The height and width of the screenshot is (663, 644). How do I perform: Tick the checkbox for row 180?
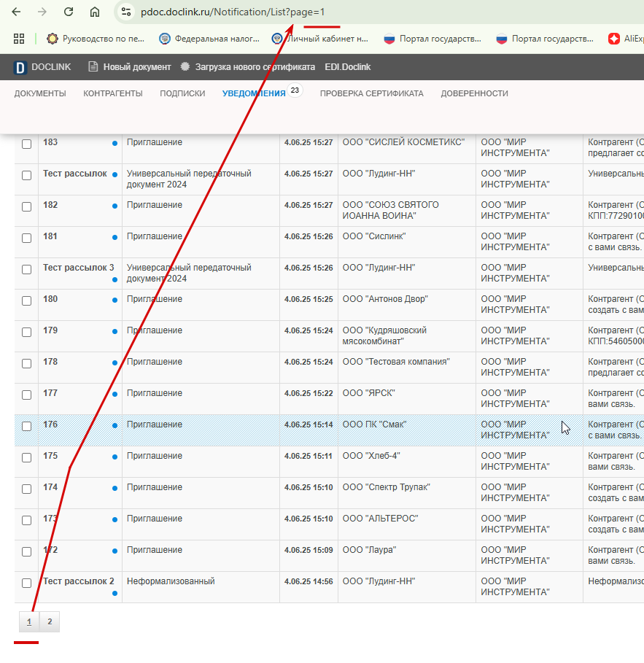pyautogui.click(x=27, y=301)
